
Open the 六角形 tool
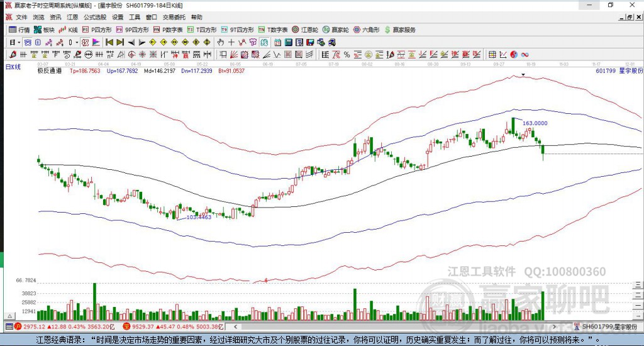367,30
